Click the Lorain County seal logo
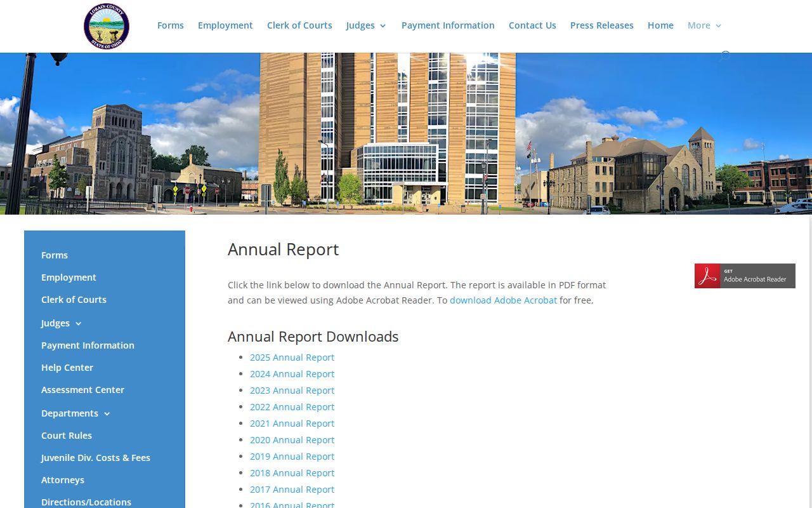Image resolution: width=812 pixels, height=508 pixels. pyautogui.click(x=107, y=26)
